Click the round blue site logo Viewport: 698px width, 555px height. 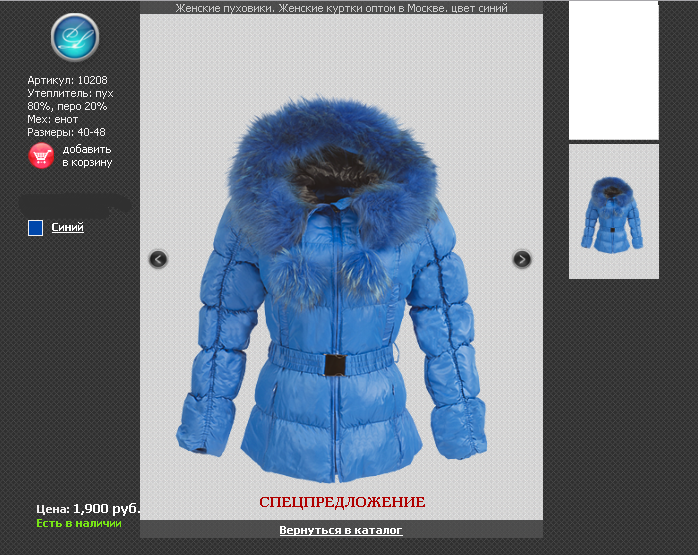click(x=75, y=37)
